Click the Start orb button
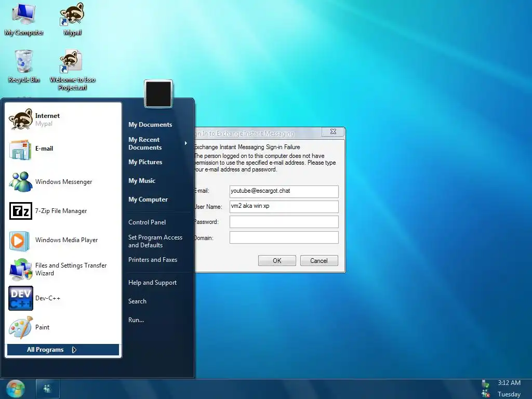This screenshot has width=532, height=399. [x=15, y=389]
